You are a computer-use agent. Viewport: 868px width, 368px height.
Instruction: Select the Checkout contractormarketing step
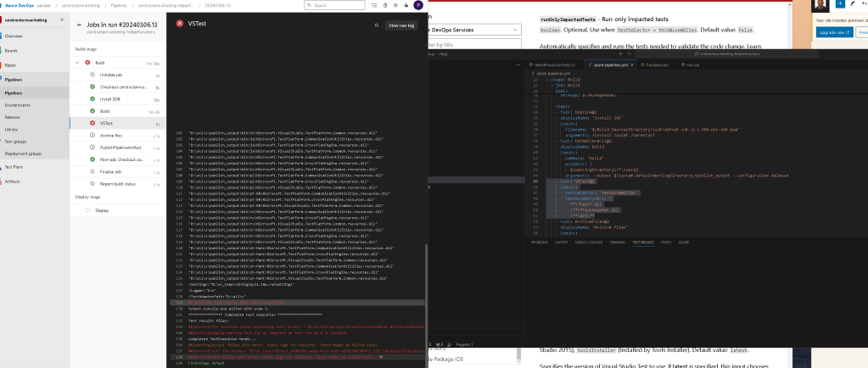pyautogui.click(x=118, y=86)
